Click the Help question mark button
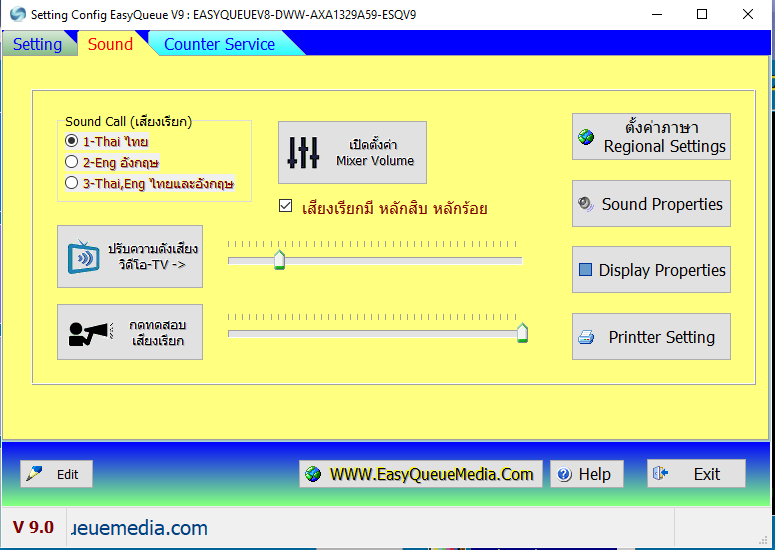775x550 pixels. click(x=586, y=474)
